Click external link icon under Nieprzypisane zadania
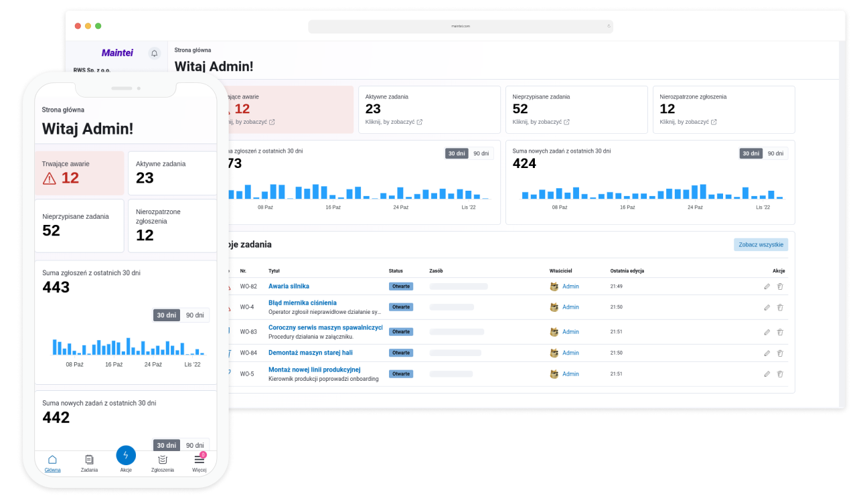Image resolution: width=867 pixels, height=504 pixels. pyautogui.click(x=566, y=122)
